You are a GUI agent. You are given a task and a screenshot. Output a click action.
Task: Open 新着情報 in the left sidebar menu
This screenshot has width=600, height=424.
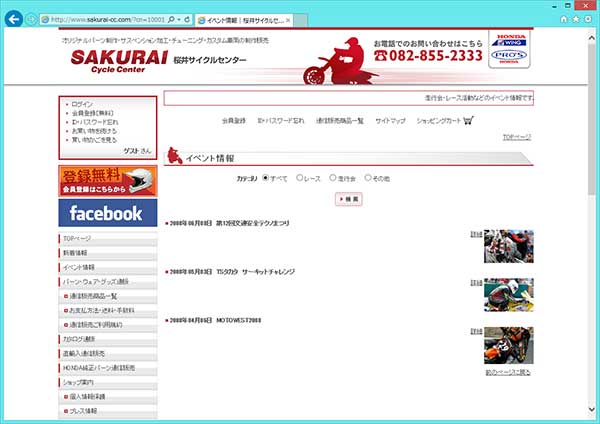(x=108, y=253)
